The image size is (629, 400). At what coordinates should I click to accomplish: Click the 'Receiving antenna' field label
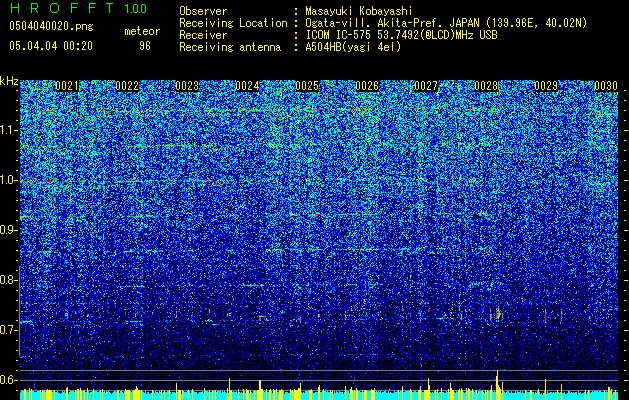point(230,47)
